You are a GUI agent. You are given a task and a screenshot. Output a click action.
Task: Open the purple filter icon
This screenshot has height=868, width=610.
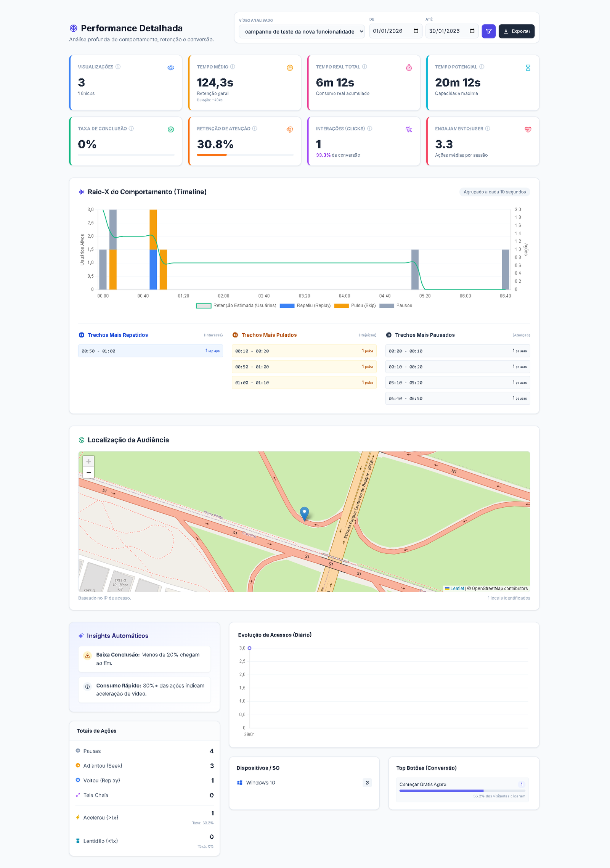coord(489,31)
